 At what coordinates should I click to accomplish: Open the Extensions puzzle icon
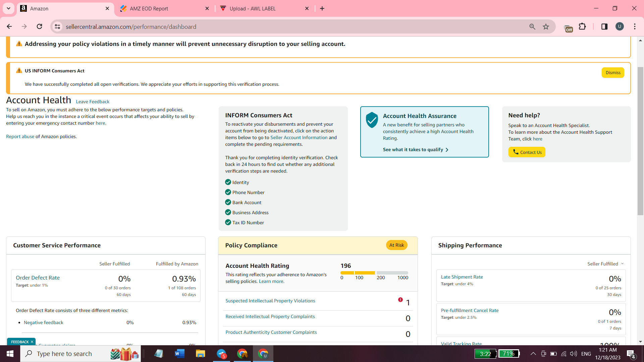click(x=583, y=26)
